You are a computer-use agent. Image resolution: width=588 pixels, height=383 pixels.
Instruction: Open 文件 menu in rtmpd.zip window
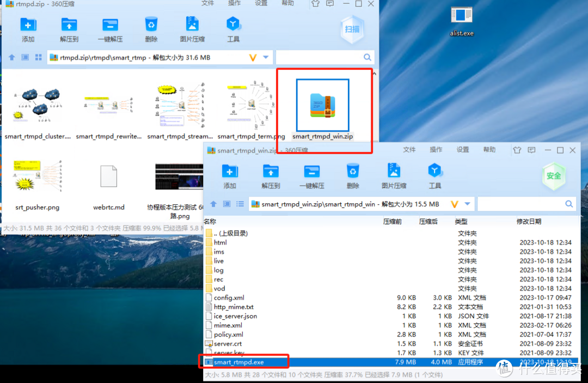(x=208, y=3)
